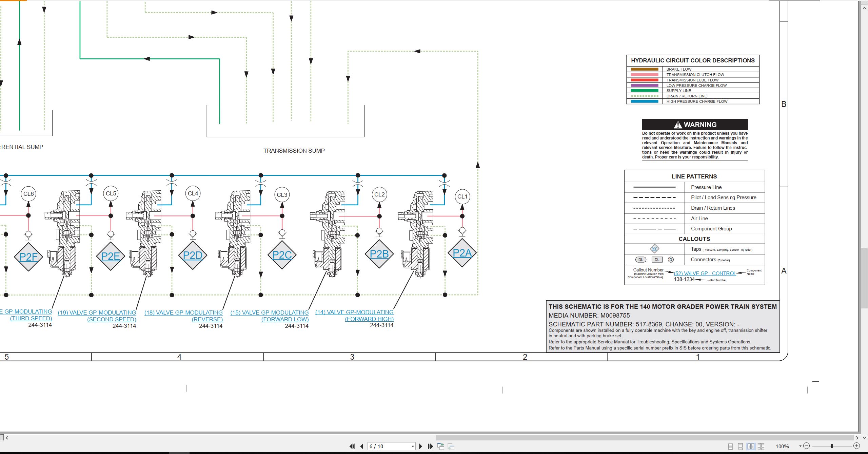Click the CALLOUTS heading
Image resolution: width=868 pixels, height=454 pixels.
pos(694,239)
